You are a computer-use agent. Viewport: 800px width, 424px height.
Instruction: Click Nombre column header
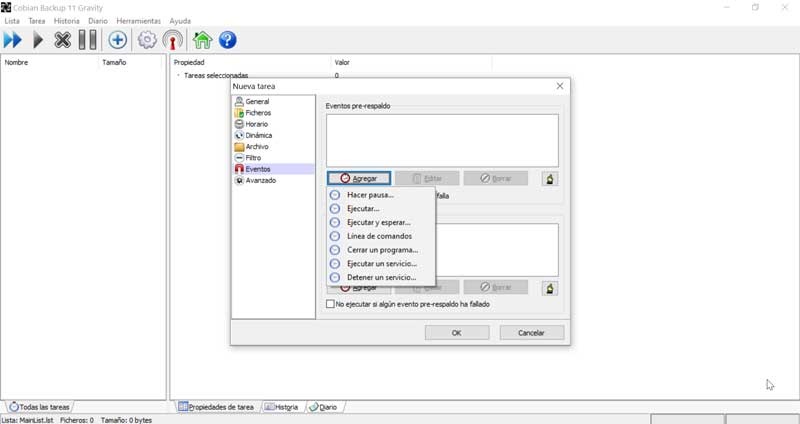[49, 62]
